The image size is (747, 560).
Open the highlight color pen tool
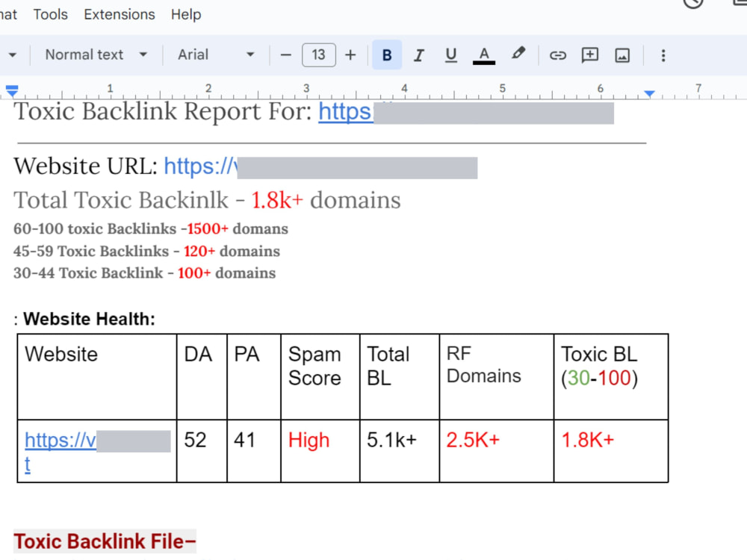pos(518,55)
